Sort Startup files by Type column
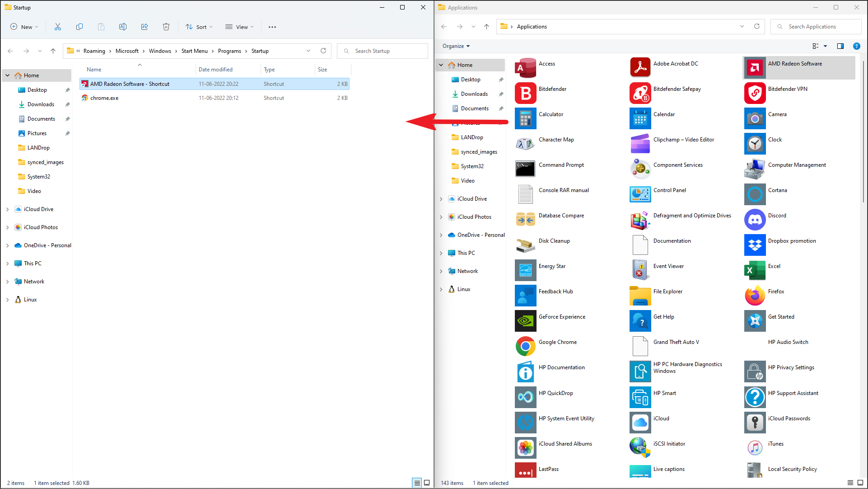 pos(269,70)
